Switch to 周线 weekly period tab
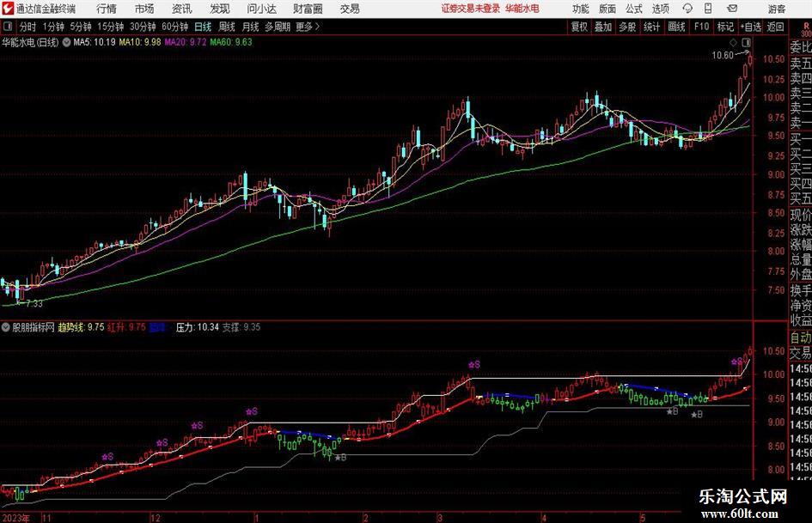The image size is (812, 523). [x=227, y=27]
